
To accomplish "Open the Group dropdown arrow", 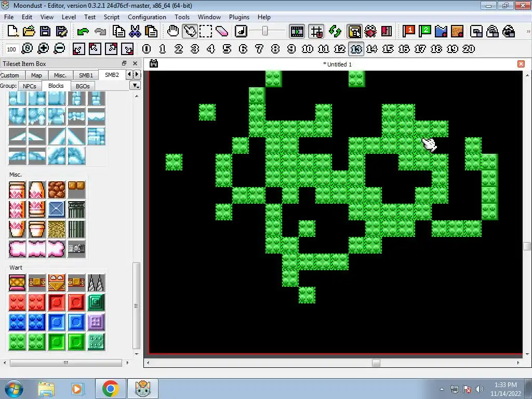I will point(136,86).
